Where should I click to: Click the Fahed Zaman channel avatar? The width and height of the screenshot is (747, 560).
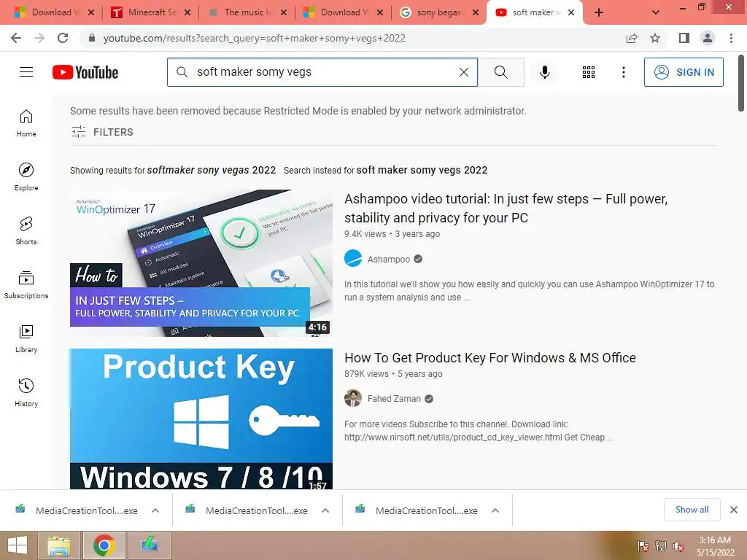point(353,398)
